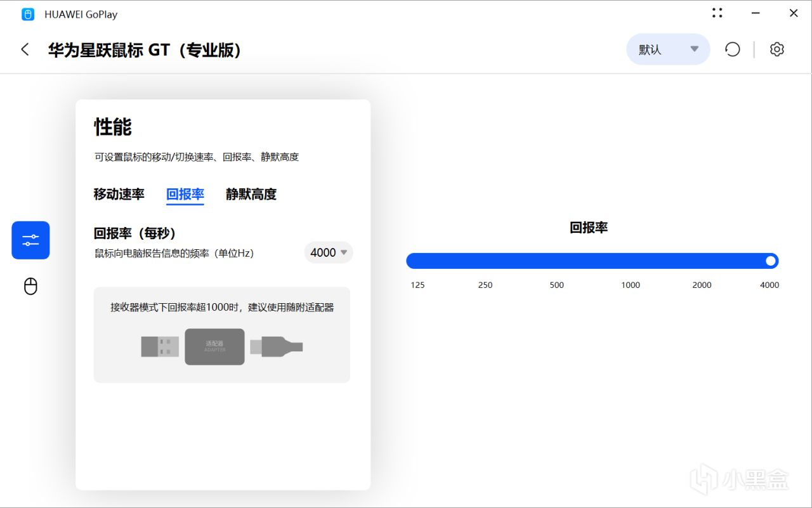
Task: Open the mouse button settings sidebar icon
Action: [30, 286]
